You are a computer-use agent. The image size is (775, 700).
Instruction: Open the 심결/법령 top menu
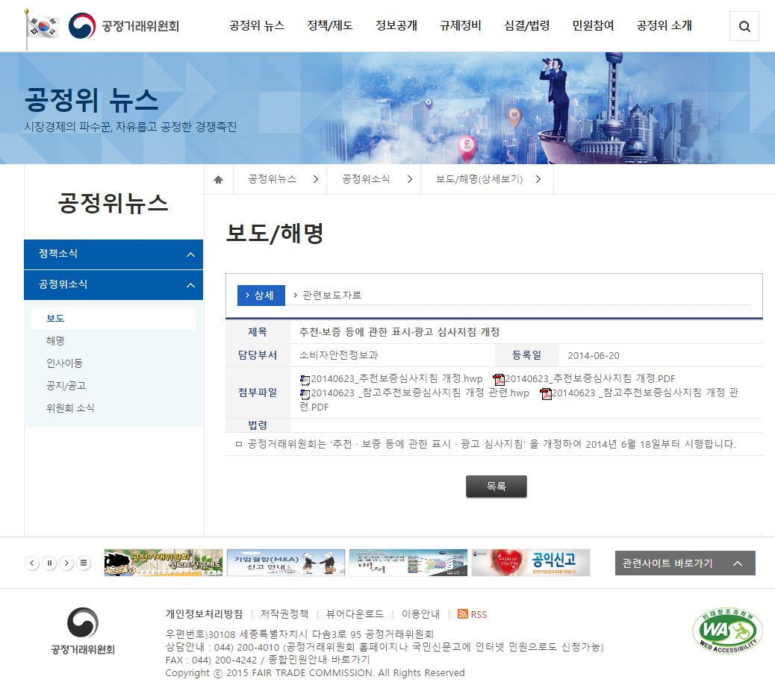click(x=526, y=26)
